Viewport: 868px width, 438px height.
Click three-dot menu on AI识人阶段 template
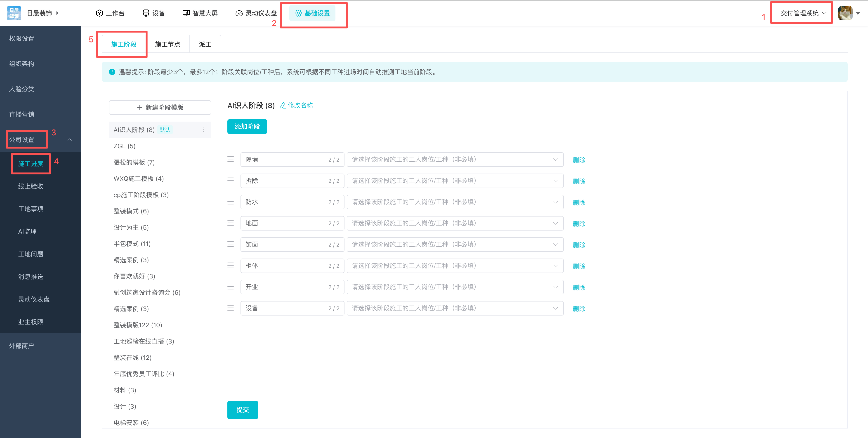coord(204,130)
